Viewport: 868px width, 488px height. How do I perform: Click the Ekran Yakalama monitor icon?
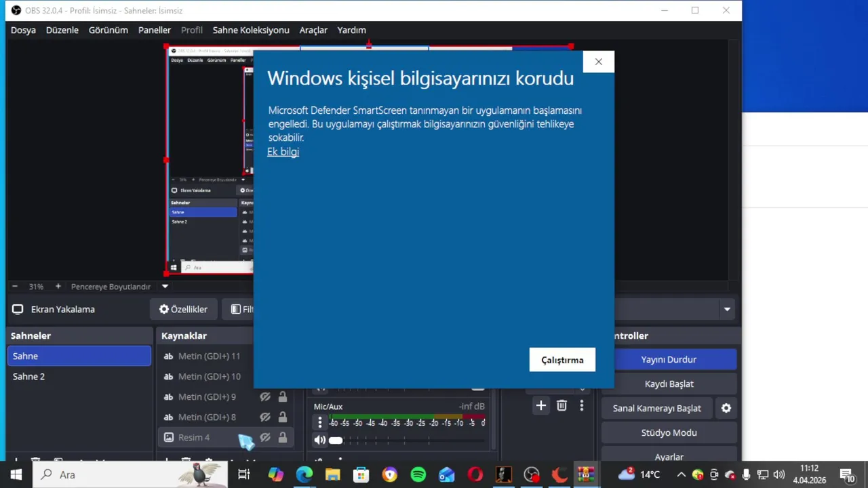click(18, 309)
